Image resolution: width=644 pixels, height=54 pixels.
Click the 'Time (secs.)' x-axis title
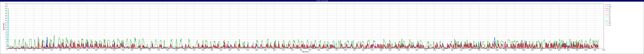(305, 52)
